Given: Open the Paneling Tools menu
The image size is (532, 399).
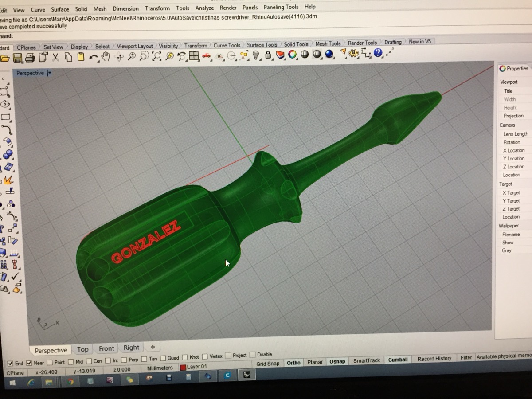Looking at the screenshot, I should coord(281,7).
